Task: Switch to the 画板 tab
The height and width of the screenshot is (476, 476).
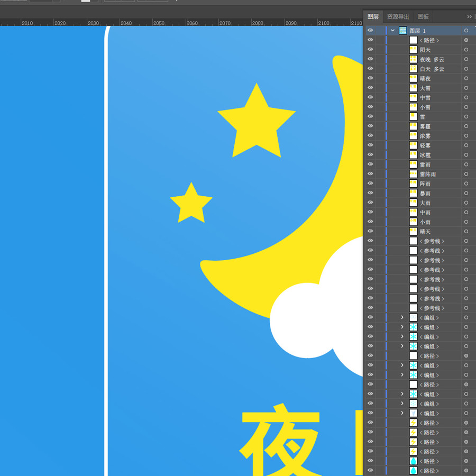Action: point(423,17)
